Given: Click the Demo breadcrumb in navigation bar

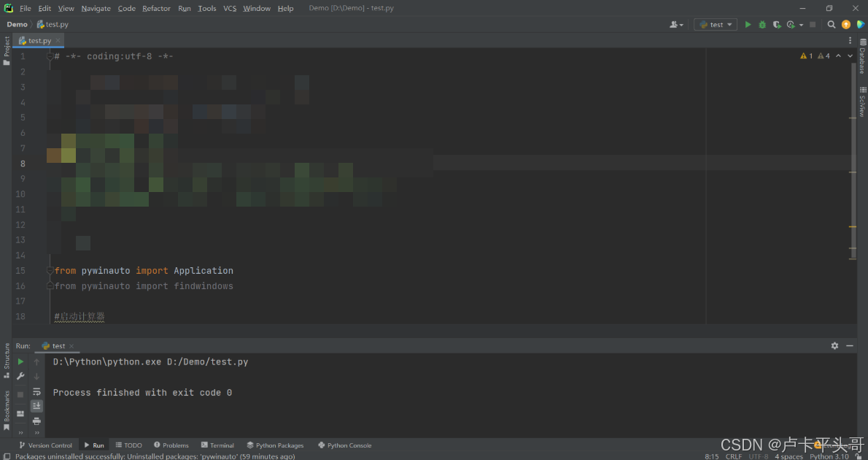Looking at the screenshot, I should click(x=18, y=24).
